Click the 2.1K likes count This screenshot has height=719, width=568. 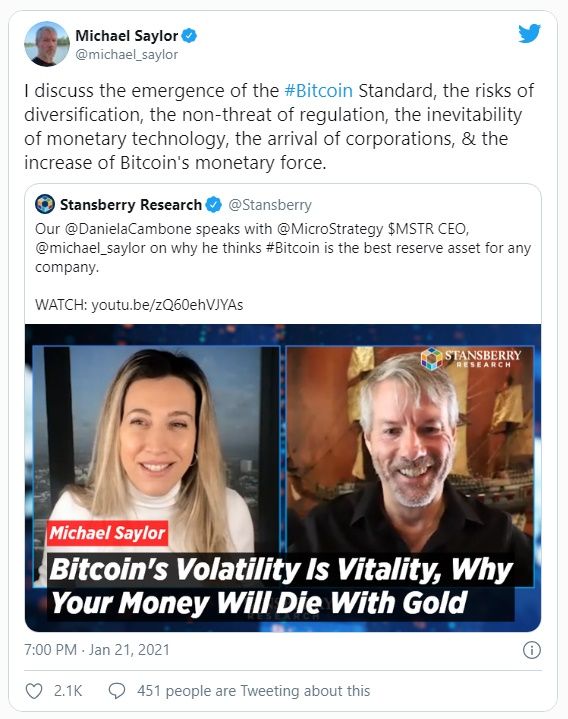[68, 691]
